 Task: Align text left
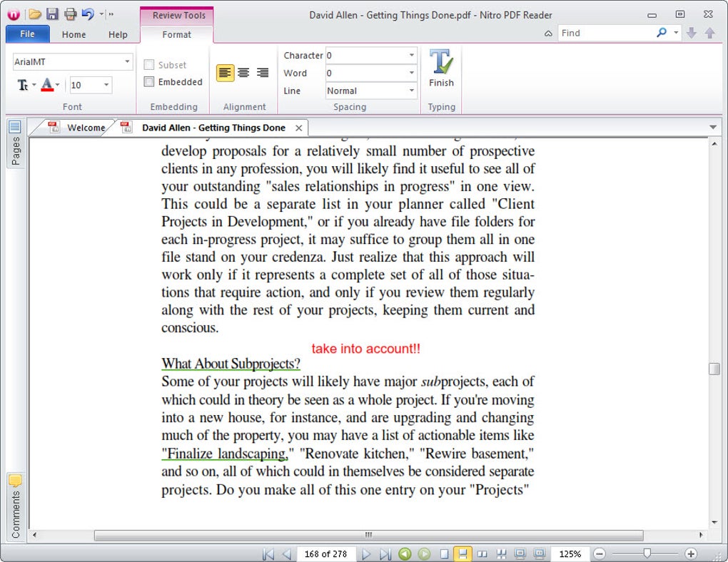pyautogui.click(x=225, y=73)
